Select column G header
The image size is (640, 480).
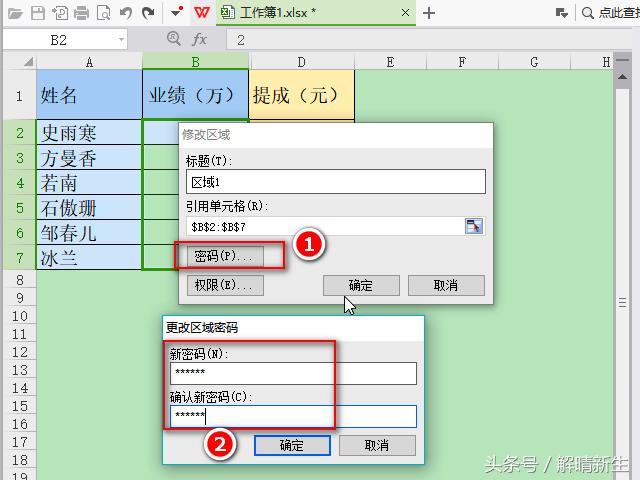coord(534,62)
